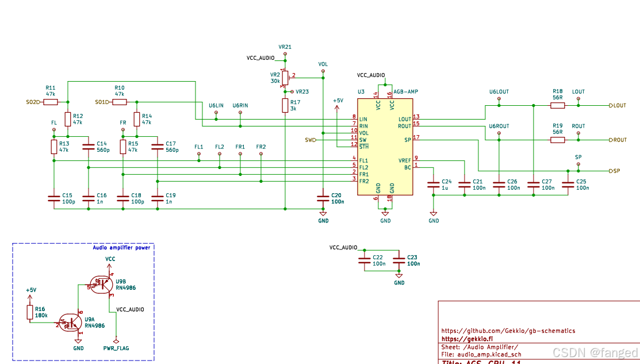This screenshot has width=640, height=364.
Task: Select resistor R17 3k symbol
Action: coord(285,105)
